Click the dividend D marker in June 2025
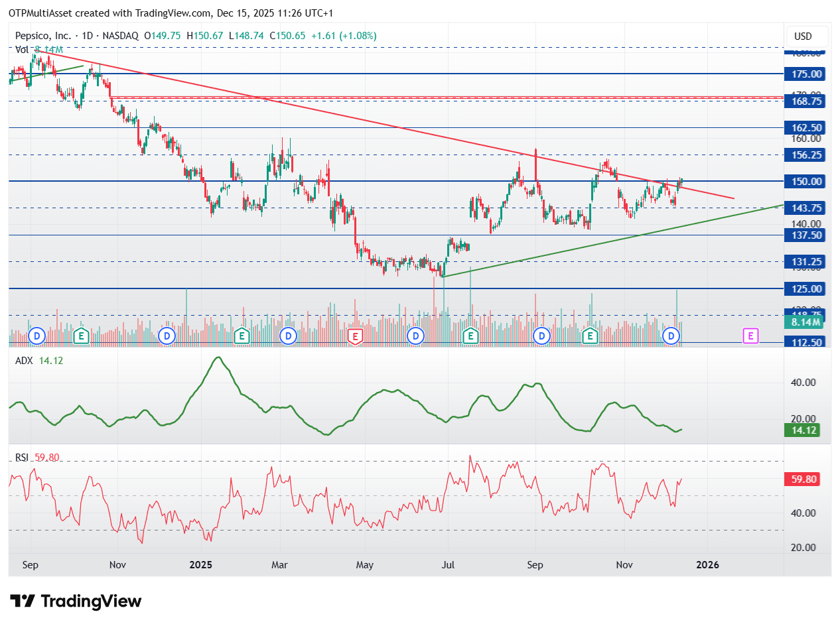The height and width of the screenshot is (626, 840). click(x=415, y=336)
